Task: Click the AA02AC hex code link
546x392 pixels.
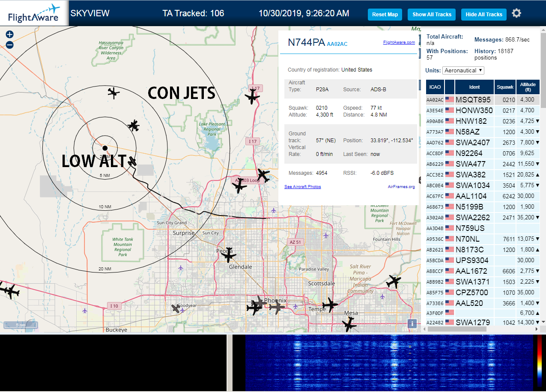Action: [337, 44]
